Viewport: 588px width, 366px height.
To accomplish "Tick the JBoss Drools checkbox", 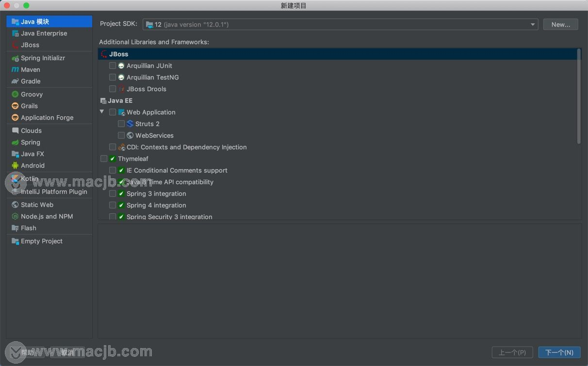I will (x=113, y=89).
